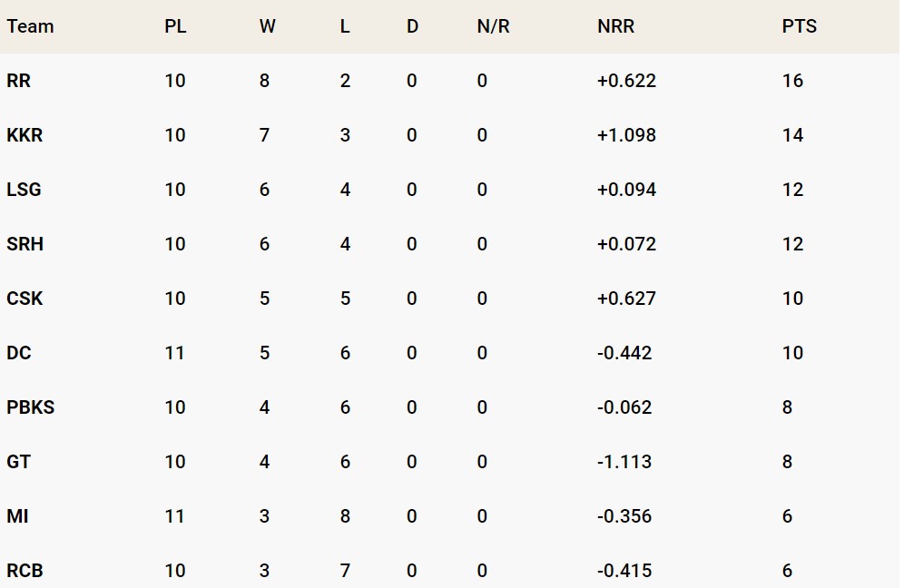Viewport: 904px width, 588px height.
Task: Click the N/R column header
Action: (x=493, y=26)
